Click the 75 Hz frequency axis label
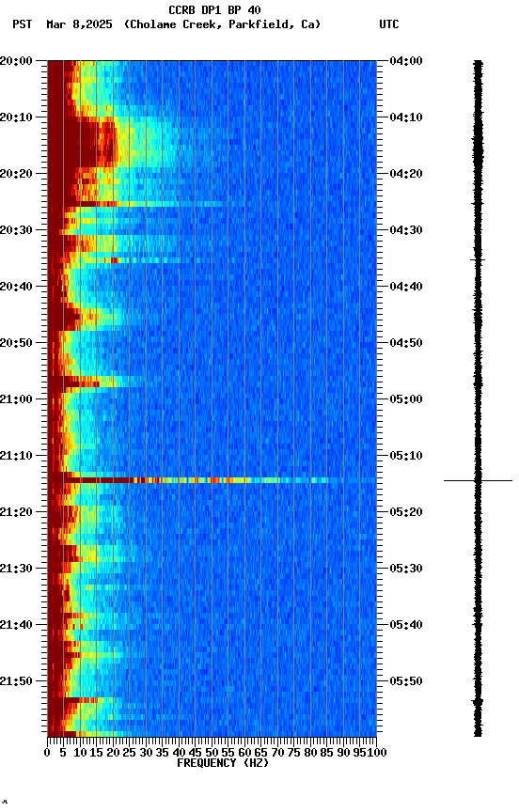Image resolution: width=519 pixels, height=812 pixels. tap(294, 754)
